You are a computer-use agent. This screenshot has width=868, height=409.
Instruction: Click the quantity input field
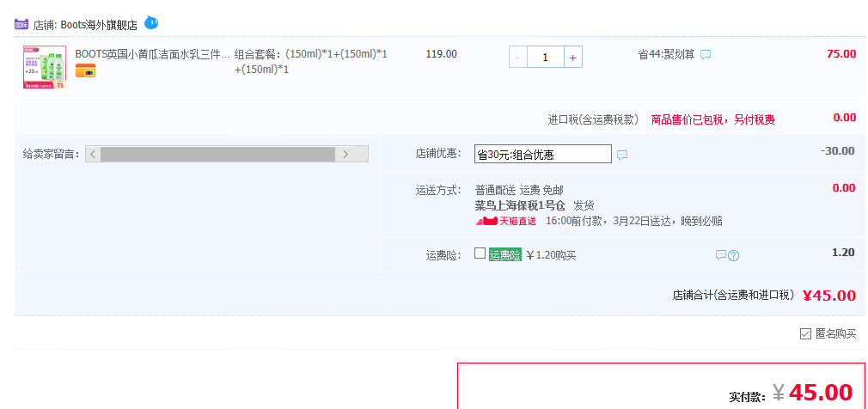click(x=546, y=58)
